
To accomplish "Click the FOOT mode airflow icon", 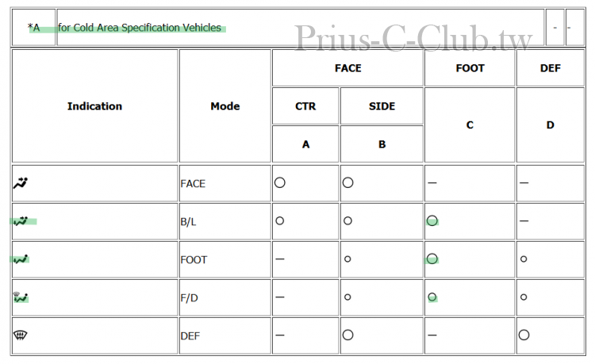I will click(x=21, y=259).
